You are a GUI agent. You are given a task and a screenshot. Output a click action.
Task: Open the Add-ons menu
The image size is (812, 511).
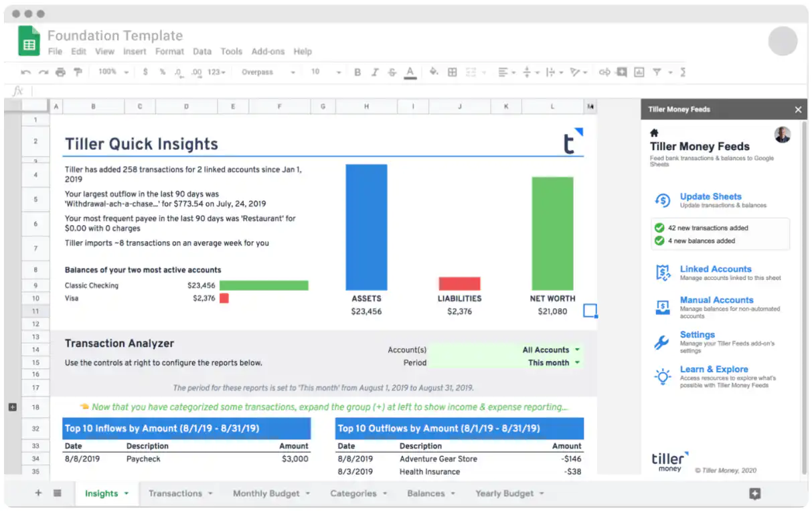(268, 52)
